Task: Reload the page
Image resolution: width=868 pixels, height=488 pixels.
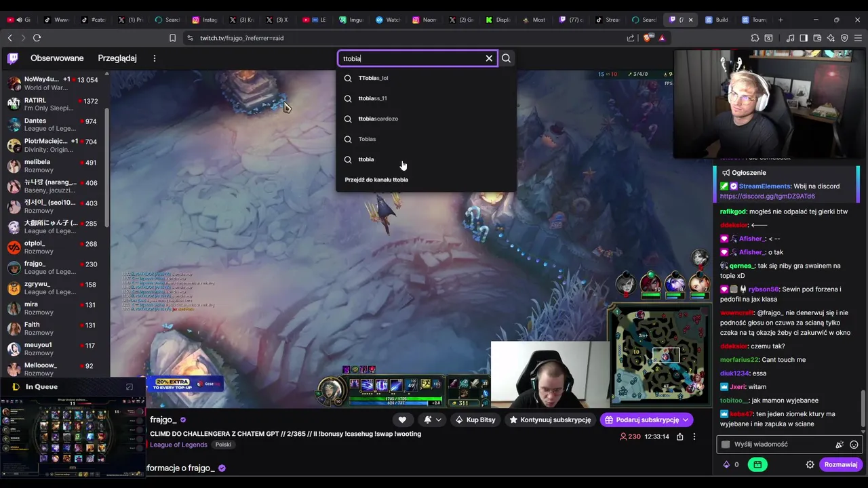Action: 37,38
